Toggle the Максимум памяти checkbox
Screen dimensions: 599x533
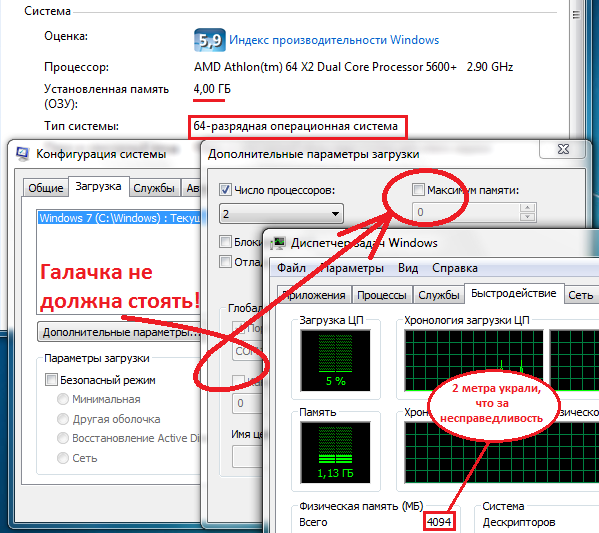coord(418,190)
